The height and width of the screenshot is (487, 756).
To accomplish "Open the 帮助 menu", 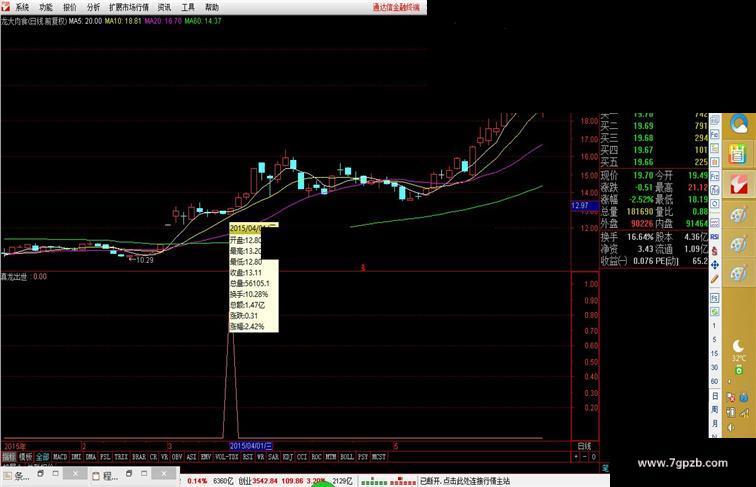I will [x=212, y=7].
